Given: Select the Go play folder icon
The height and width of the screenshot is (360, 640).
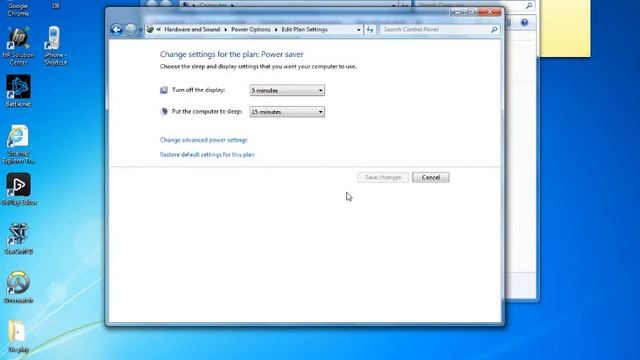Looking at the screenshot, I should 18,336.
